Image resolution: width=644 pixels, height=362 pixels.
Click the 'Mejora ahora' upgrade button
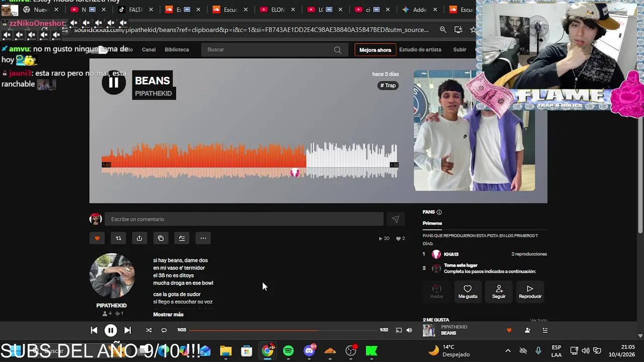[x=375, y=50]
